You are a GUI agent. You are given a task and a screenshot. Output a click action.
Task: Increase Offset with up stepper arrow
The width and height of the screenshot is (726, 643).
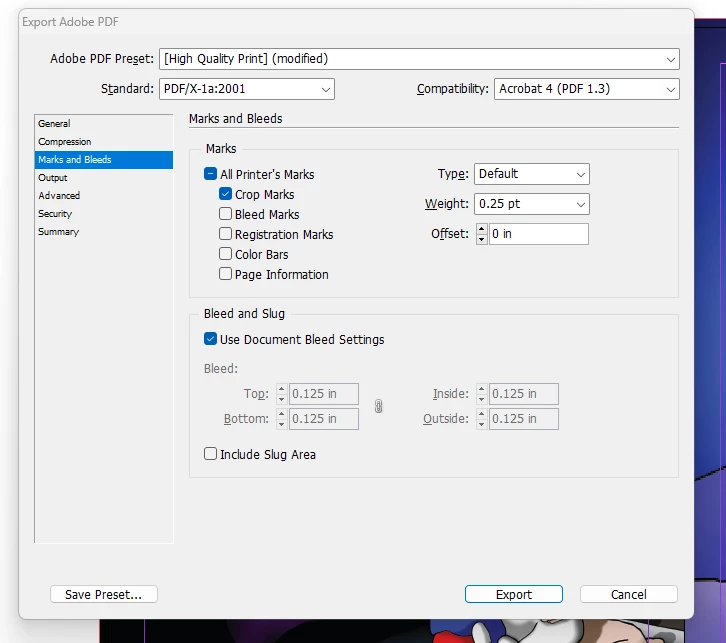pos(482,229)
